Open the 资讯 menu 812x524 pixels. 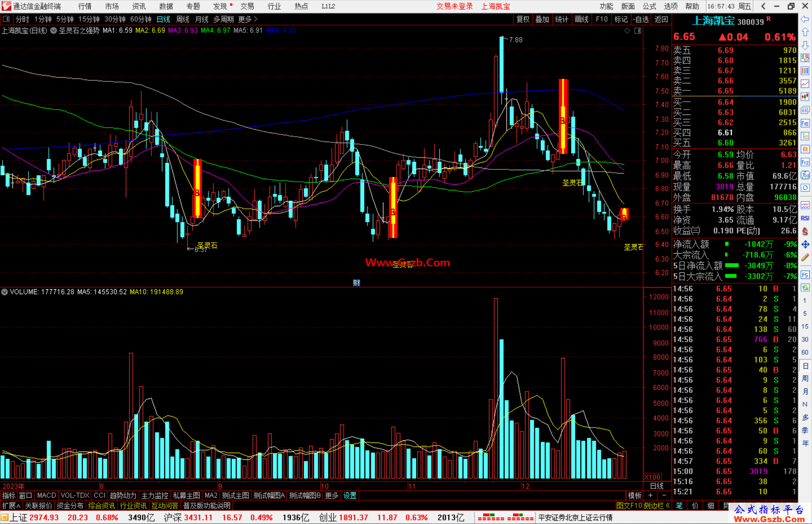pyautogui.click(x=139, y=6)
